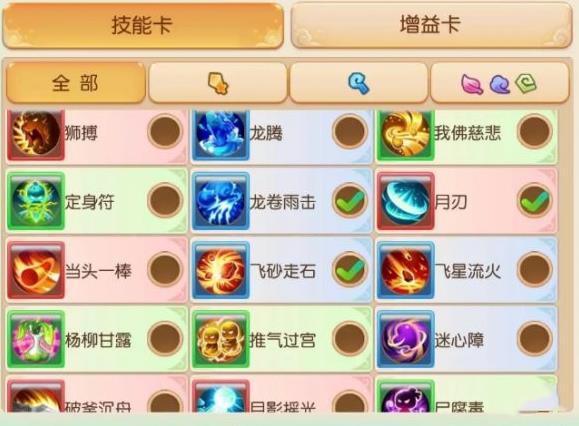Check the 狮搏 selection circle
Screen dimensions: 579x426
pos(165,132)
